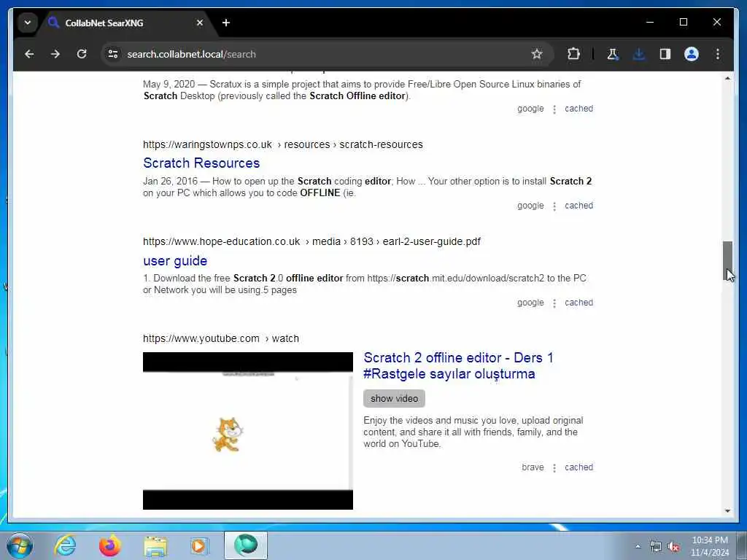
Task: Close the CollabNet SearXNG tab
Action: [200, 23]
